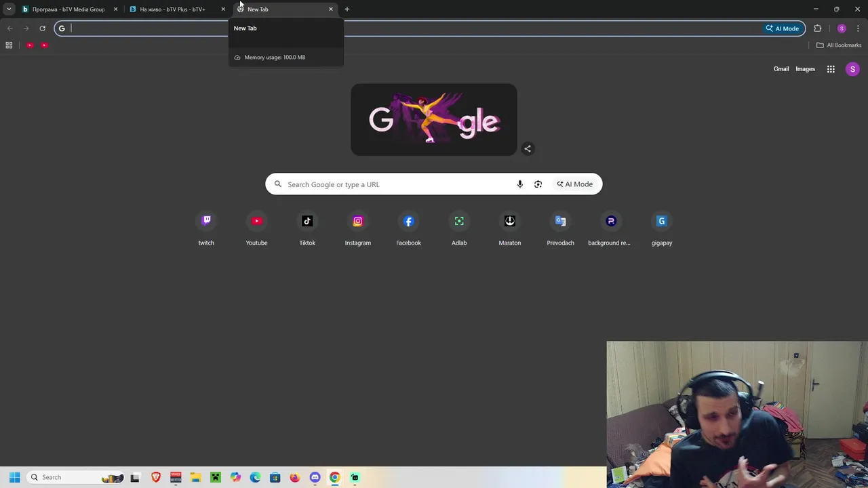The image size is (868, 488).
Task: Open Microsoft Edge from the taskbar
Action: pos(255,477)
